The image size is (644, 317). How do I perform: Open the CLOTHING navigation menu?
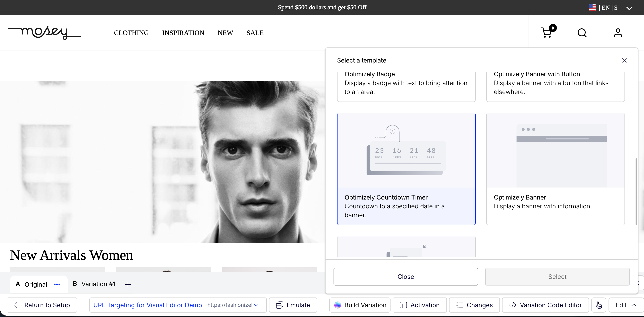[131, 33]
